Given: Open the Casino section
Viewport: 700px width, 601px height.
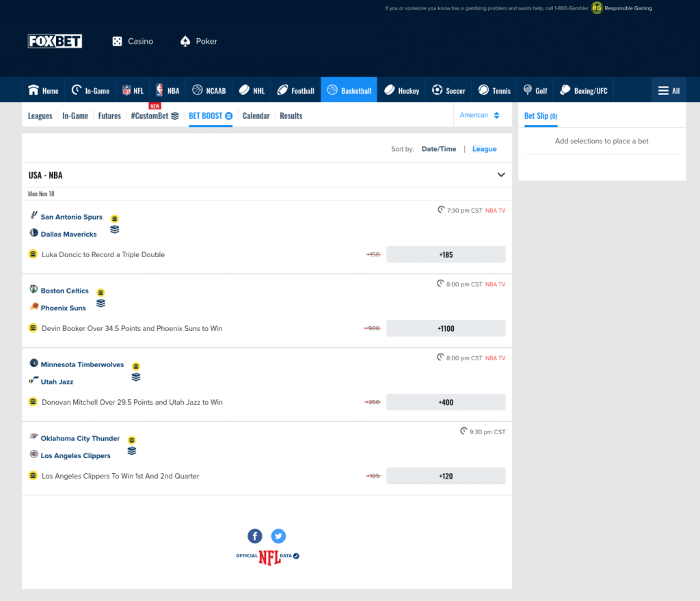Looking at the screenshot, I should click(133, 41).
